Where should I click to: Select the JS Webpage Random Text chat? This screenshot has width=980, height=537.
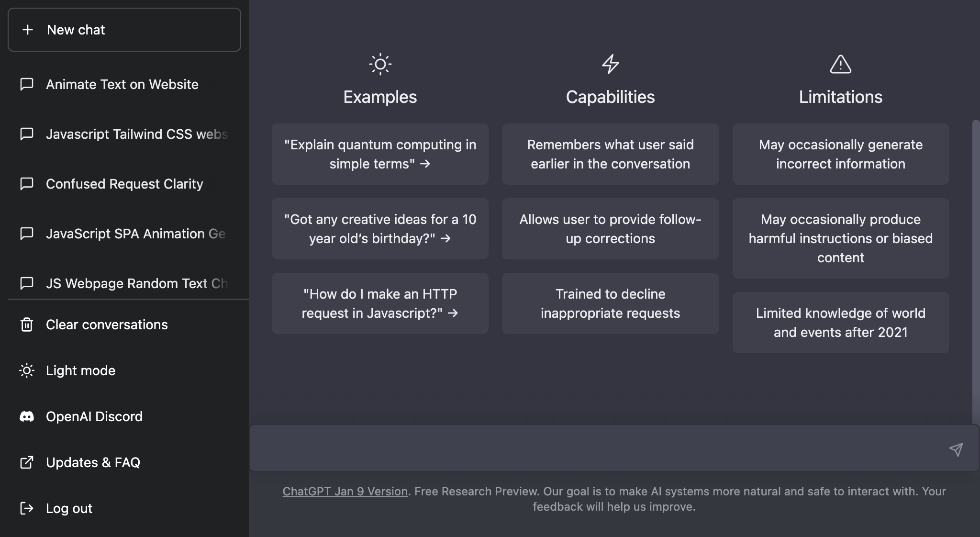pos(136,283)
